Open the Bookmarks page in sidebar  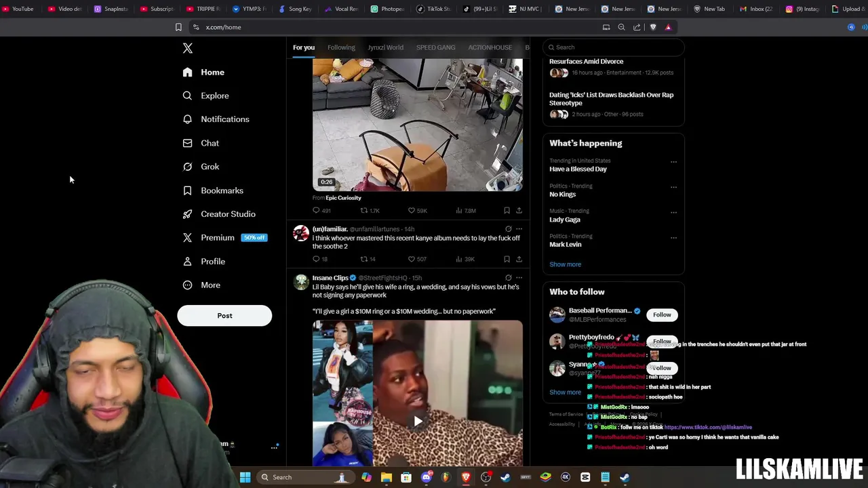pos(213,190)
